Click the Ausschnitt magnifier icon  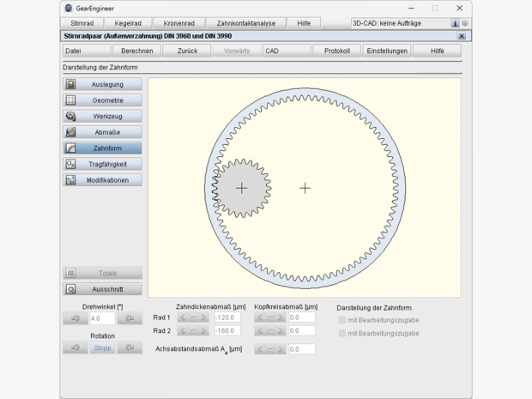click(71, 290)
